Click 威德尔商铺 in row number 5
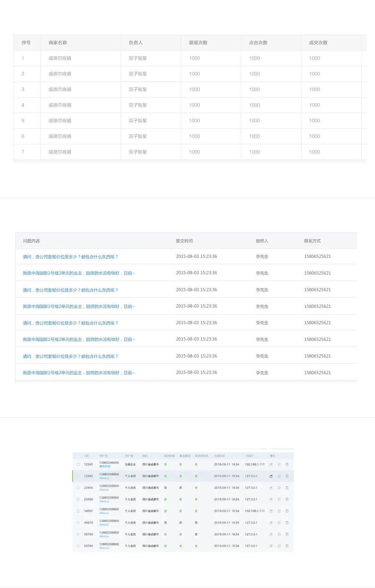 coord(60,121)
